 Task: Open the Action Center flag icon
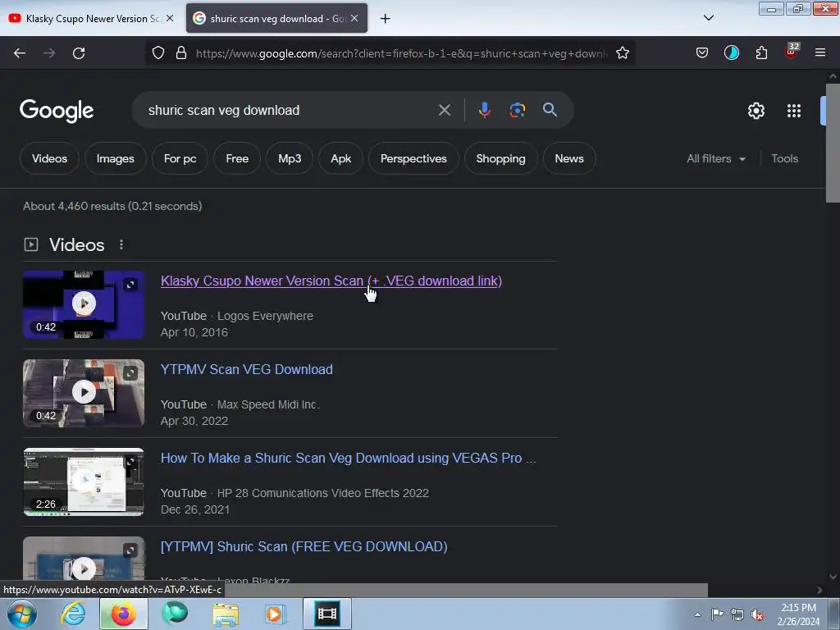(717, 614)
